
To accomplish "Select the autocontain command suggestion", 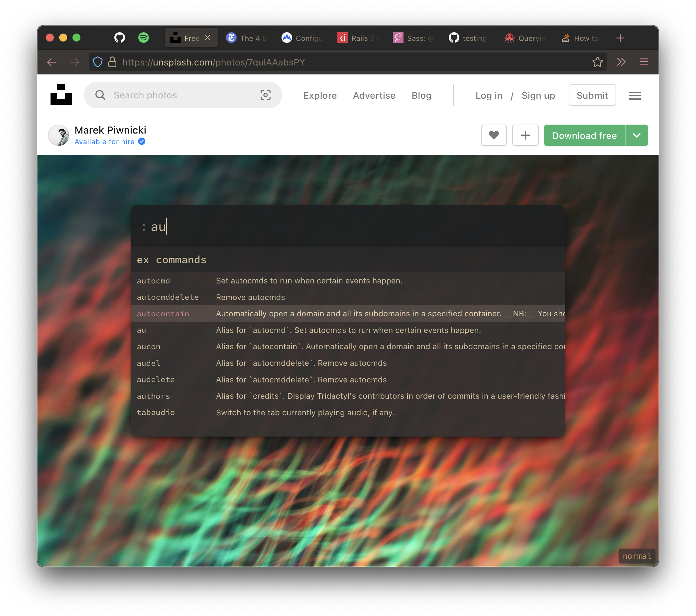I will [x=163, y=313].
